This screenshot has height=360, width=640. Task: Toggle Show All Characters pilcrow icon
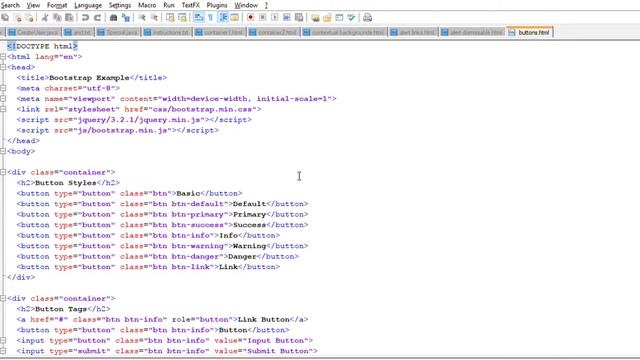pyautogui.click(x=210, y=18)
